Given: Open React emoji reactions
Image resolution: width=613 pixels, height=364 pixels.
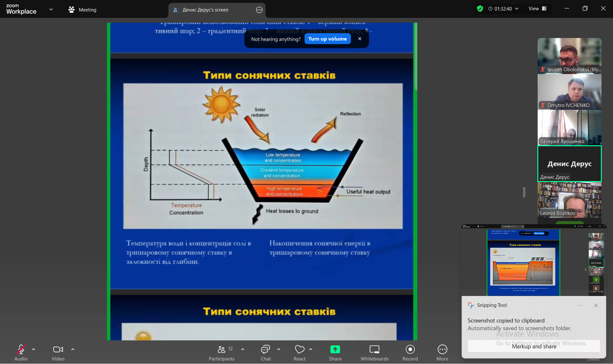Looking at the screenshot, I should (299, 353).
